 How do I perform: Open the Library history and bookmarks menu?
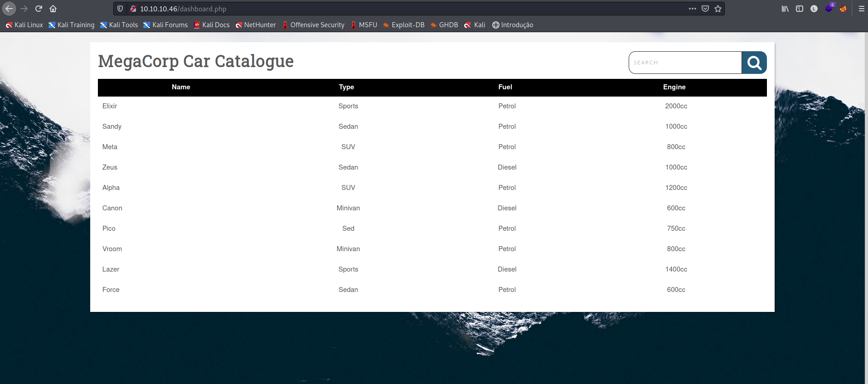(785, 9)
